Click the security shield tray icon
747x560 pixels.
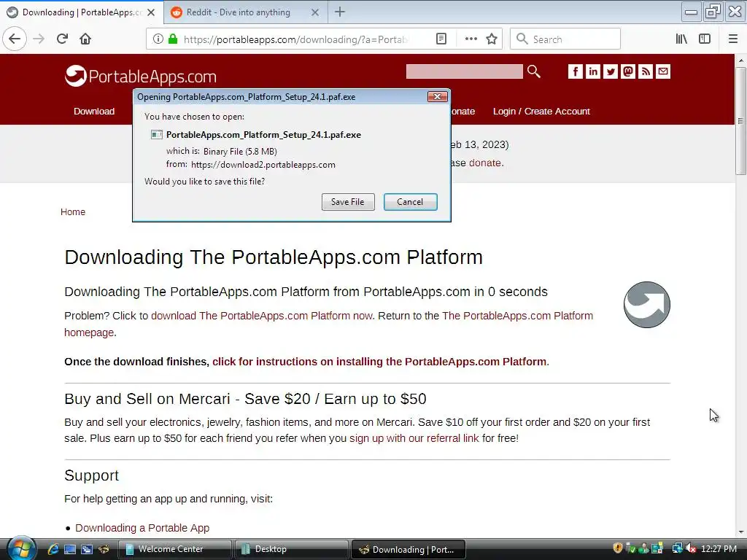pos(617,548)
